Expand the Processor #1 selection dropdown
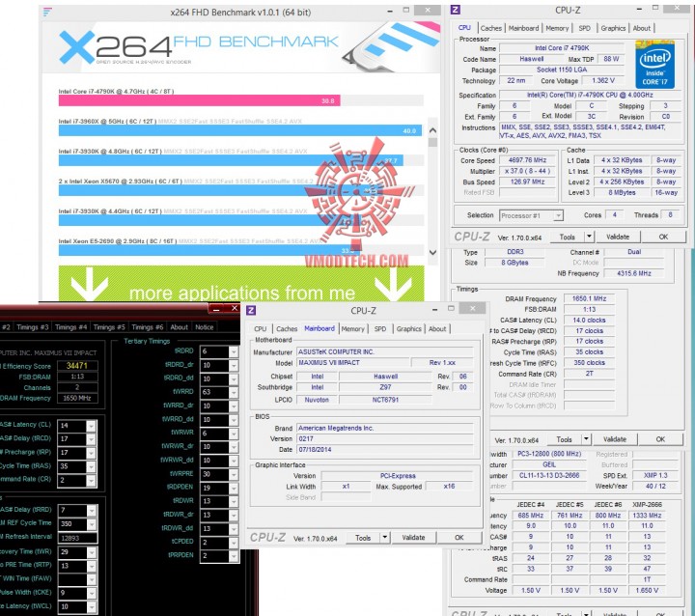The image size is (695, 616). click(558, 215)
